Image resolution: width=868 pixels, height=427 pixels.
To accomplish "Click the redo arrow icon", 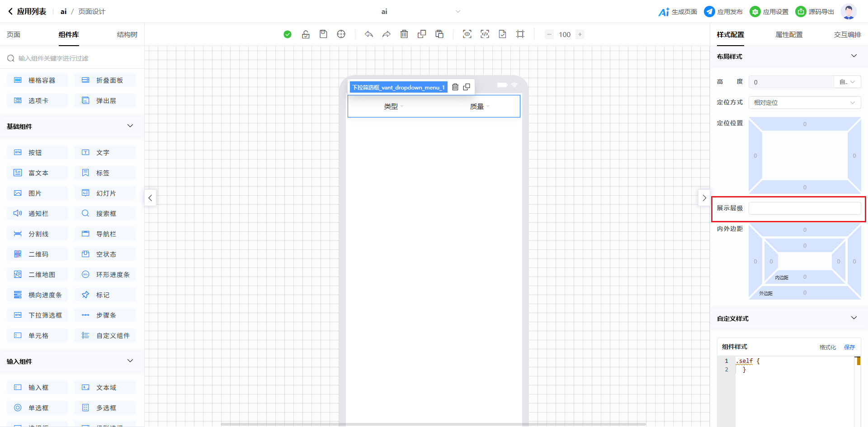I will coord(386,34).
